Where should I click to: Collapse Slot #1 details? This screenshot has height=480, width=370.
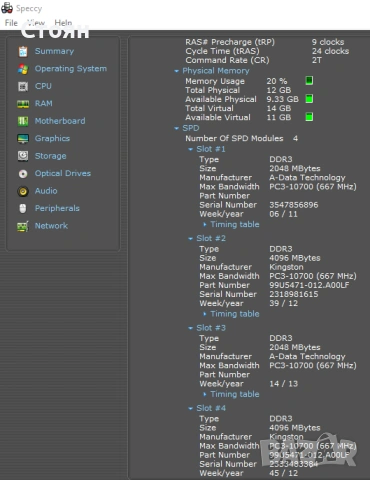190,149
